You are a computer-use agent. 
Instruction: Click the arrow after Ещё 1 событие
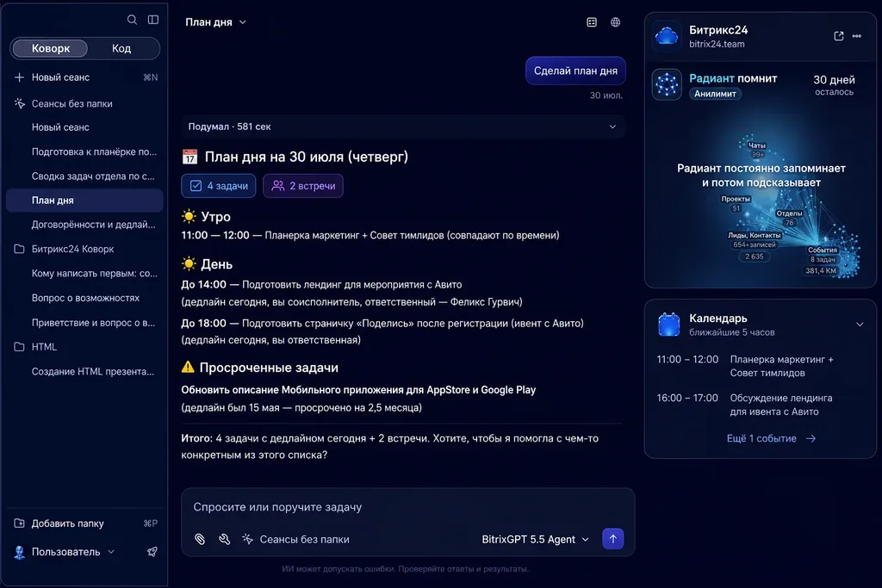coord(811,438)
